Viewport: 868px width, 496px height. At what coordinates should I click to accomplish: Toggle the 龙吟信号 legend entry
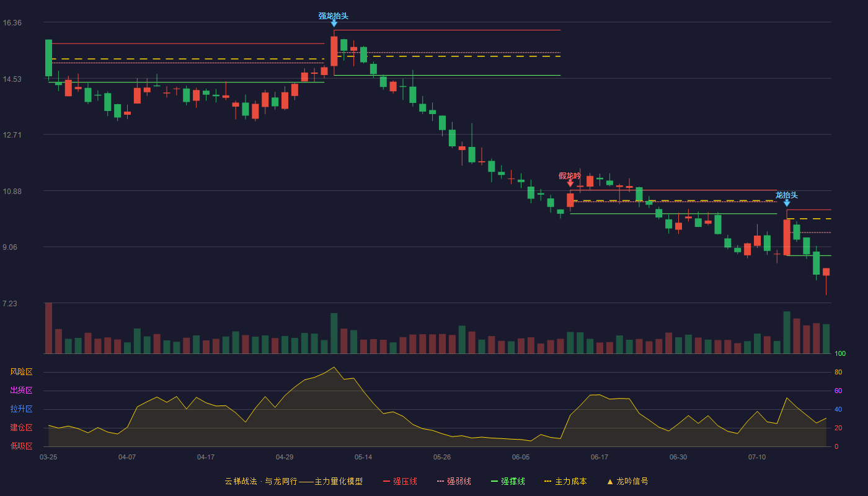coord(627,481)
